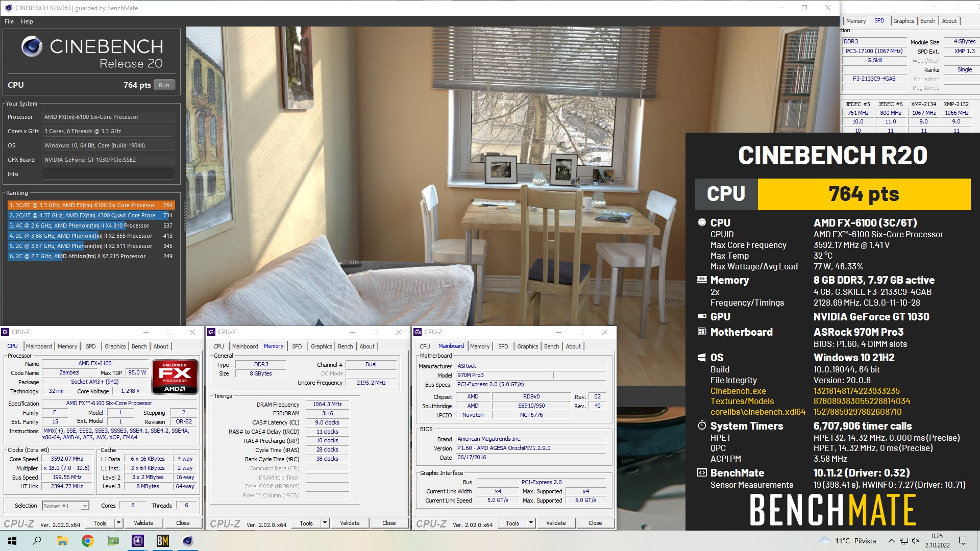Select Memory tab in top-right SPD window
This screenshot has height=551, width=980.
pyautogui.click(x=855, y=21)
